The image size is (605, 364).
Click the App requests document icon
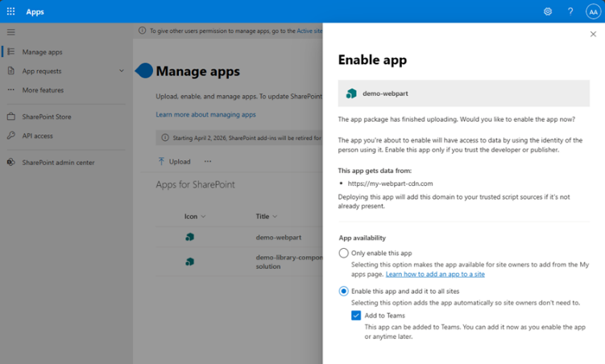[10, 71]
